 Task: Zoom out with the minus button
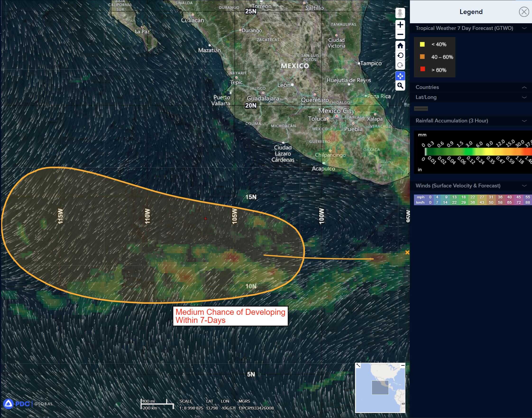(x=400, y=34)
